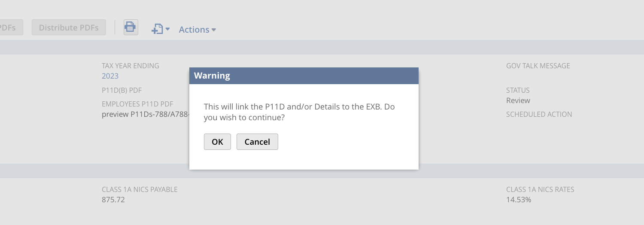Screen dimensions: 644x225
Task: Select the 875.72 NICs payable value
Action: pos(113,200)
